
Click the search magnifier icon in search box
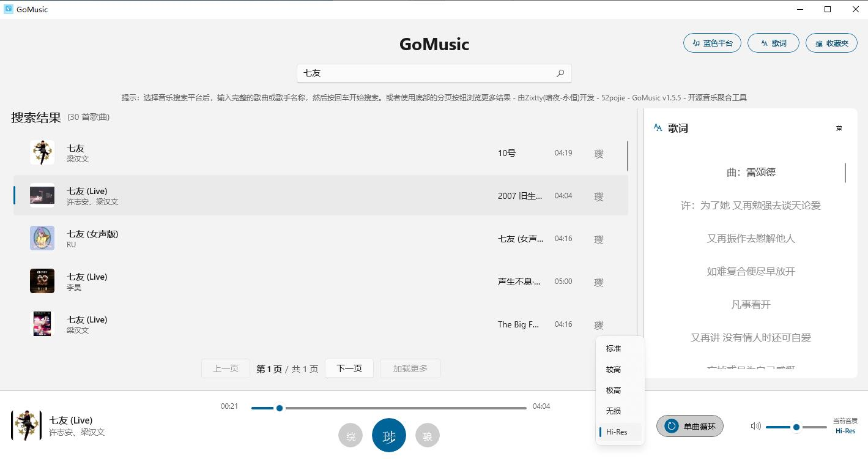pyautogui.click(x=560, y=73)
